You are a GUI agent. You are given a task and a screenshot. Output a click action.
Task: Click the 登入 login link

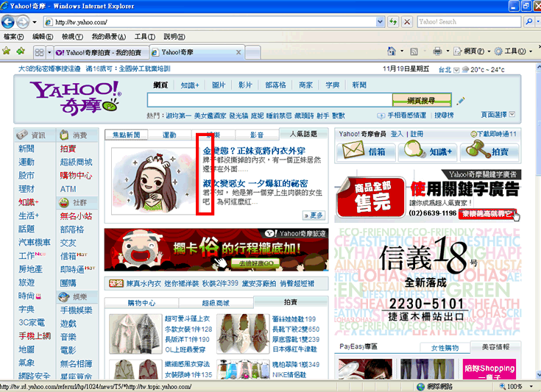pos(397,134)
